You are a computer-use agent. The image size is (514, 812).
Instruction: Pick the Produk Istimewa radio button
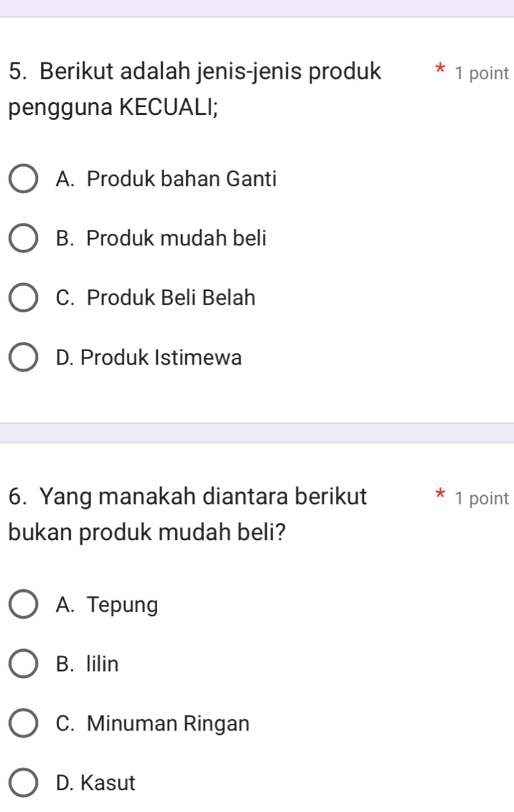(x=23, y=358)
